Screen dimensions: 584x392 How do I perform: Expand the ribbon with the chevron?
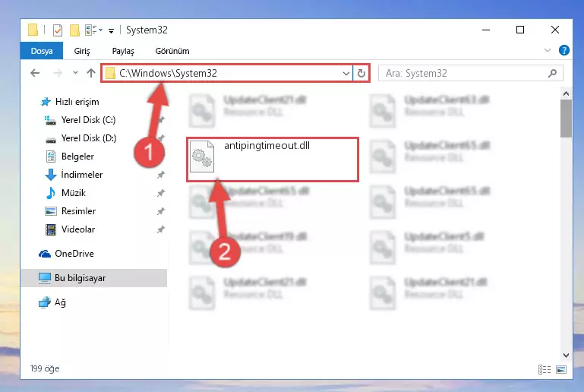[x=547, y=50]
